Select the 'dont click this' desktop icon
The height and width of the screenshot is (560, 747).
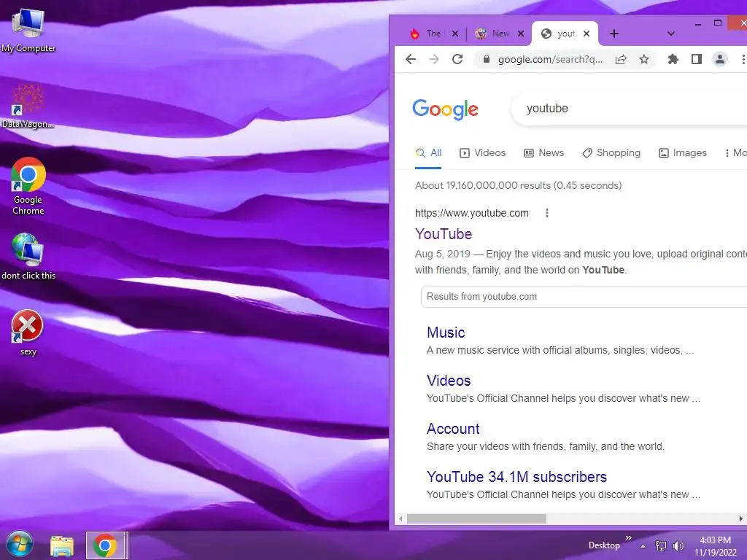[28, 256]
